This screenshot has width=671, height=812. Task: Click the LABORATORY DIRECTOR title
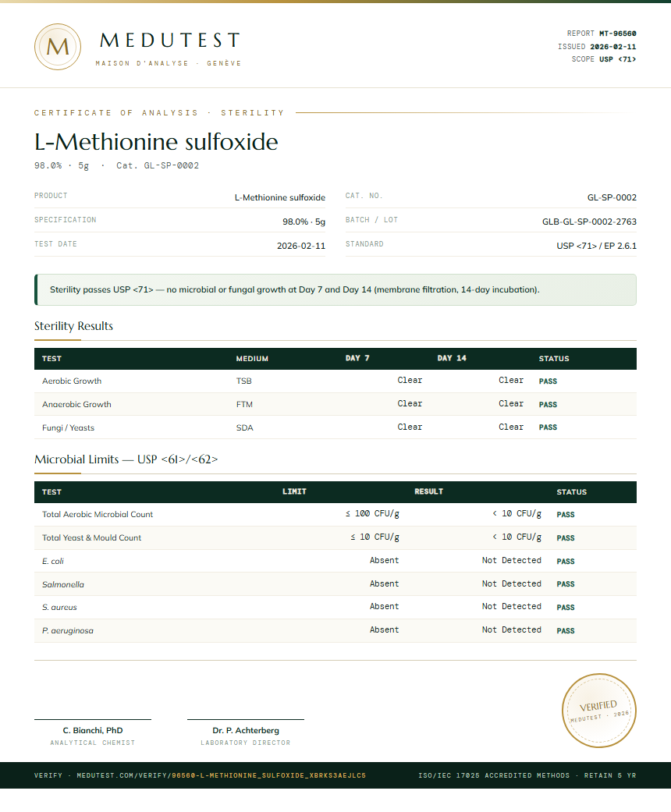[246, 743]
